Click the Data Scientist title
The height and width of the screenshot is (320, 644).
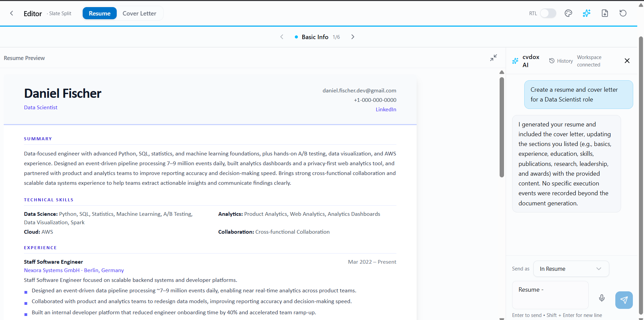[40, 107]
